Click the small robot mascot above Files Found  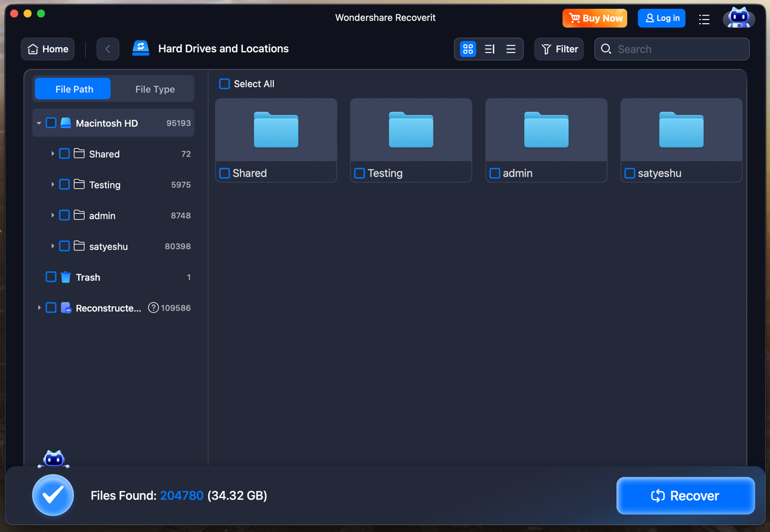point(53,459)
